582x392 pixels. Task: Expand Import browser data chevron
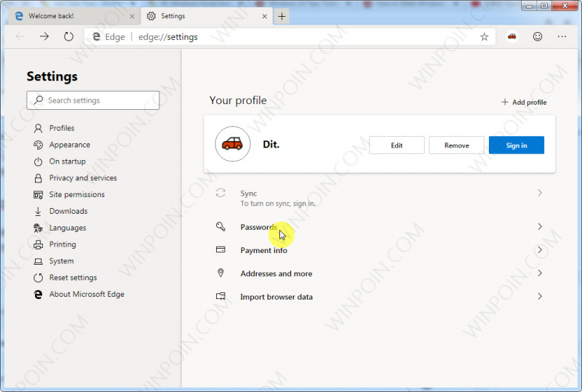540,296
